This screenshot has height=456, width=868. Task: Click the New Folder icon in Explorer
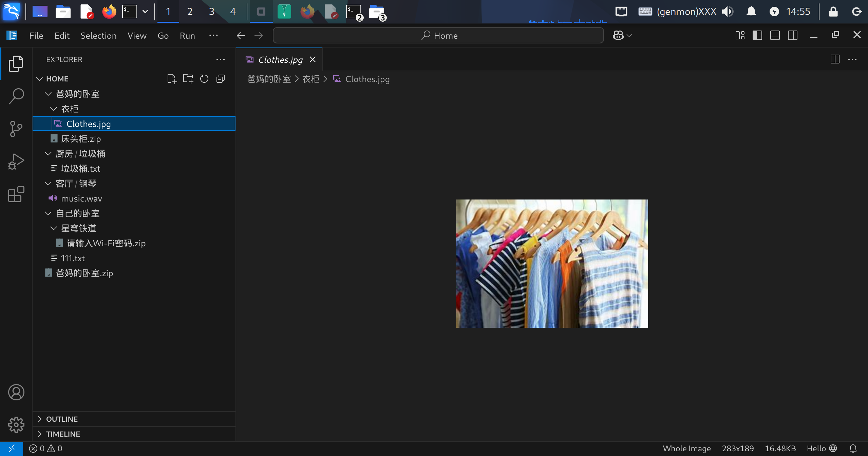[188, 79]
